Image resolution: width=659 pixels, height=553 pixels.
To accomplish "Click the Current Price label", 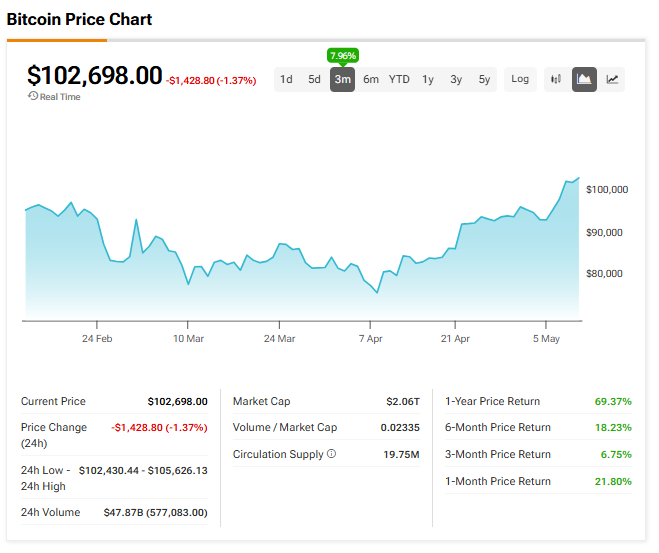I will click(53, 401).
